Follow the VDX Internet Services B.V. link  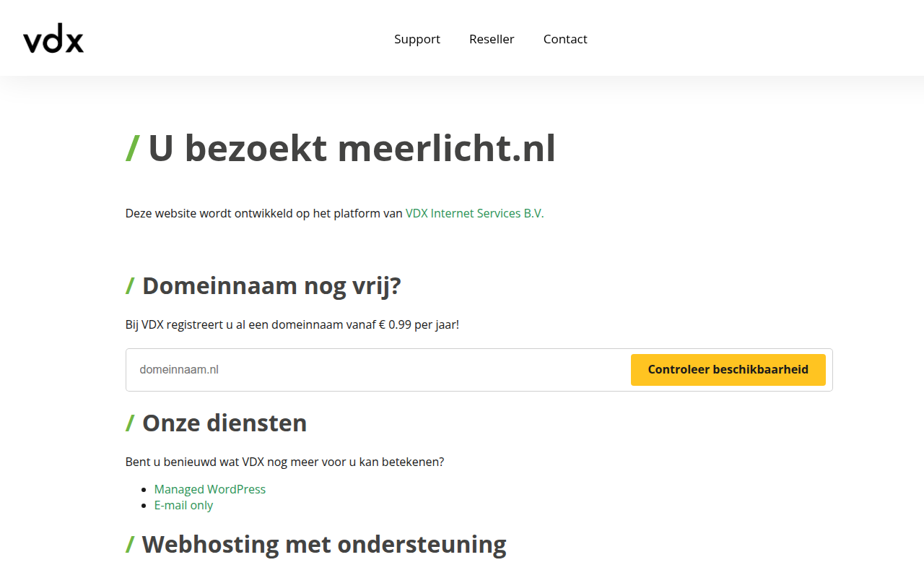[x=474, y=213]
